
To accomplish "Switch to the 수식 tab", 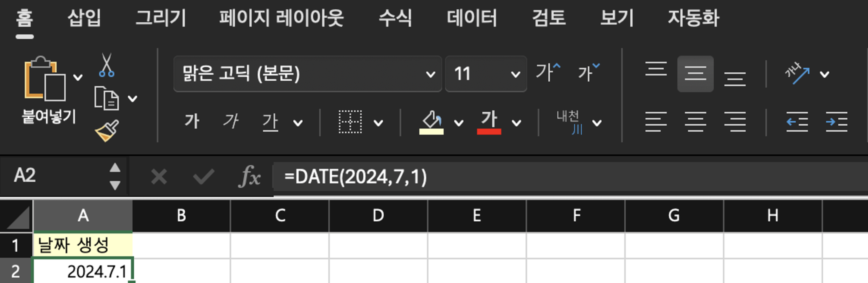I will coord(396,18).
